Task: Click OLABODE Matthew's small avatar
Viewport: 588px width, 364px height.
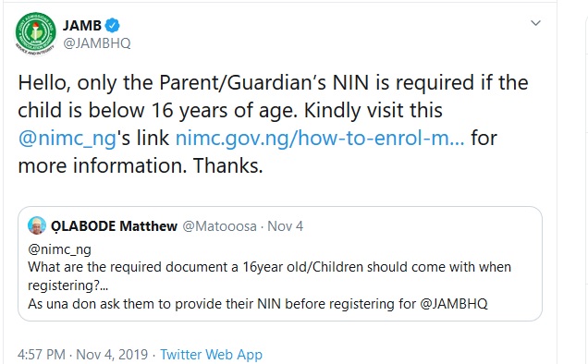Action: (x=37, y=225)
